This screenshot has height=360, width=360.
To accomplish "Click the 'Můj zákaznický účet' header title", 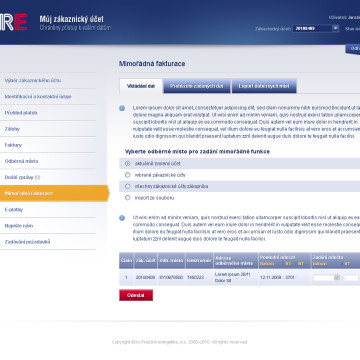I will (x=71, y=19).
